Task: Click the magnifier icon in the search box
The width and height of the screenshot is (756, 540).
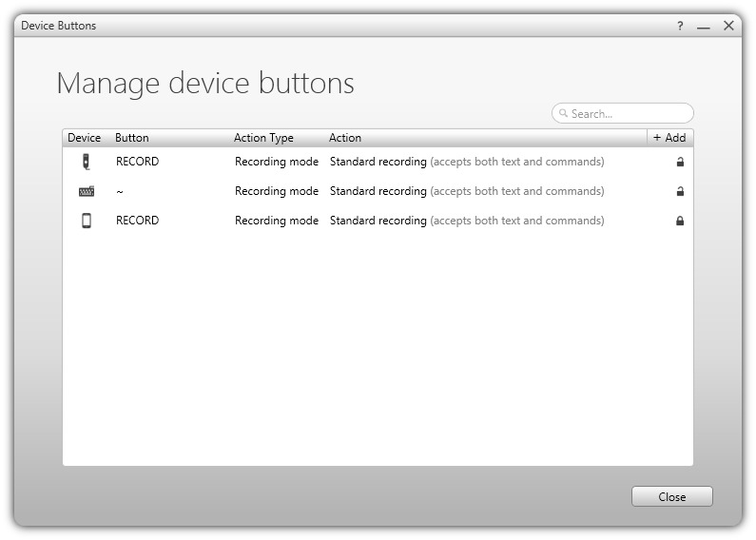Action: (x=563, y=113)
